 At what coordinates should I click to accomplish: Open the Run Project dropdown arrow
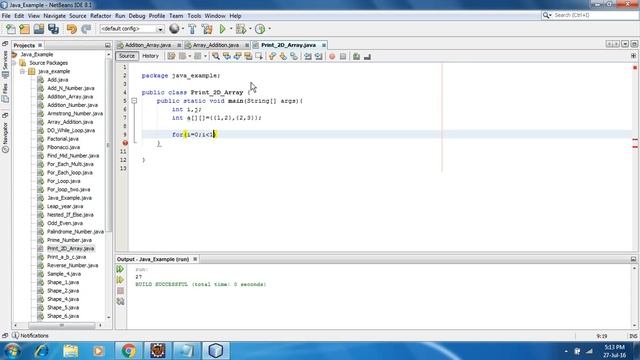231,29
